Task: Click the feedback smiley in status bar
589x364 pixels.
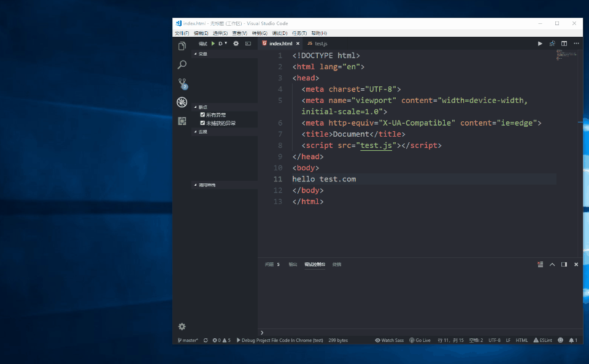Action: (560, 340)
